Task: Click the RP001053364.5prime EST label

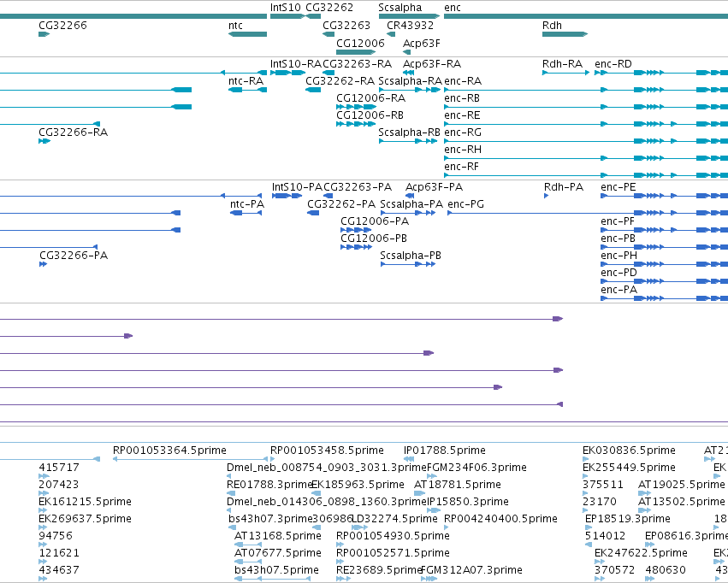Action: [x=169, y=450]
